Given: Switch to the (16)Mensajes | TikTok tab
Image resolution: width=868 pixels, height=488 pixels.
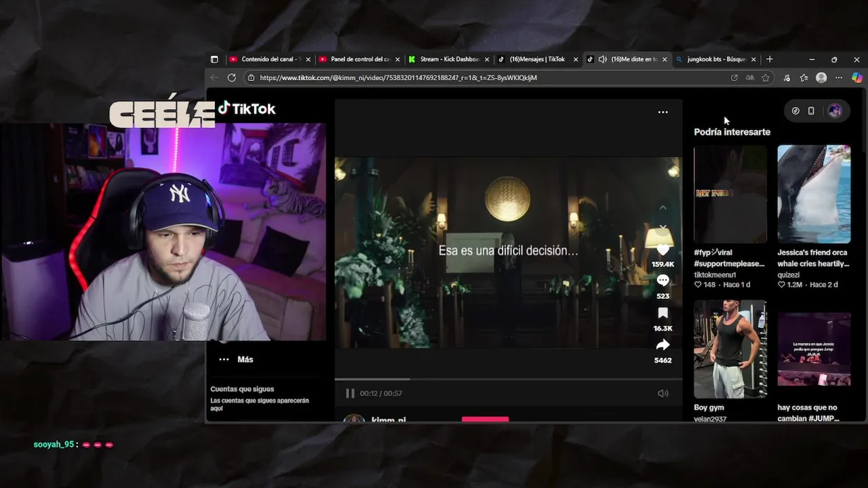Looking at the screenshot, I should click(x=537, y=60).
